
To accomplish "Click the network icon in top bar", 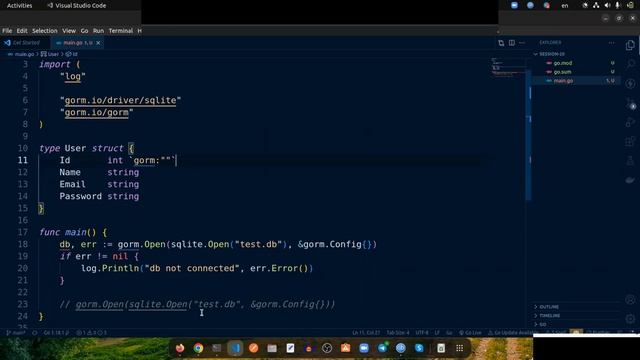I will point(596,5).
